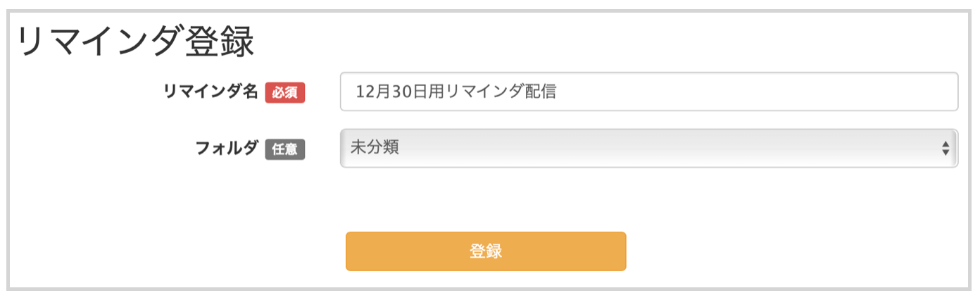Focus the リマインダ名 text input field
This screenshot has height=300, width=980.
[648, 92]
